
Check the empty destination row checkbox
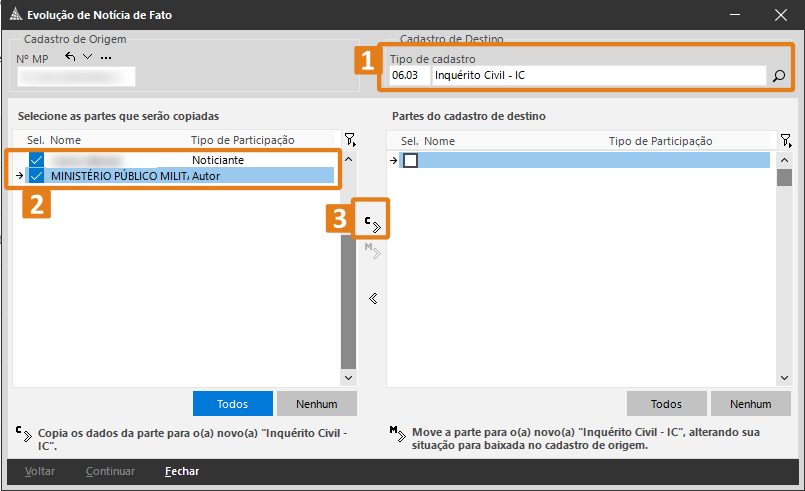[x=410, y=161]
